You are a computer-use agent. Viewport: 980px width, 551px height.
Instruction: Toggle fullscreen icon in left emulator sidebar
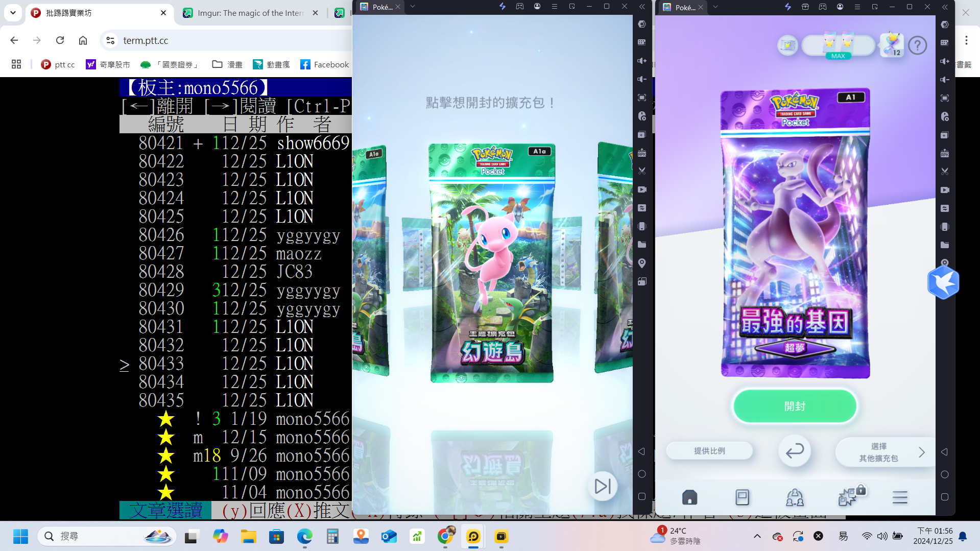pos(642,98)
